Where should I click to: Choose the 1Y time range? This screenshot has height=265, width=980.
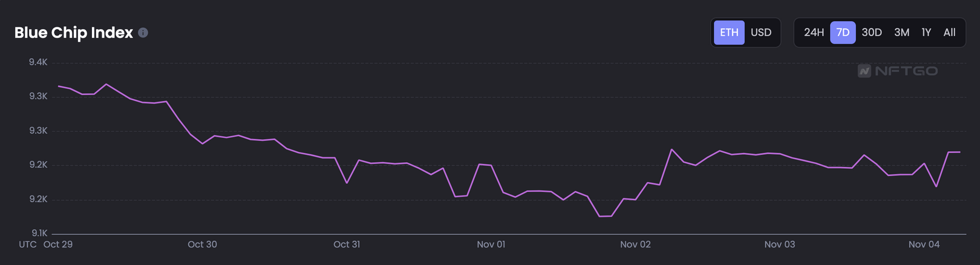pyautogui.click(x=926, y=33)
